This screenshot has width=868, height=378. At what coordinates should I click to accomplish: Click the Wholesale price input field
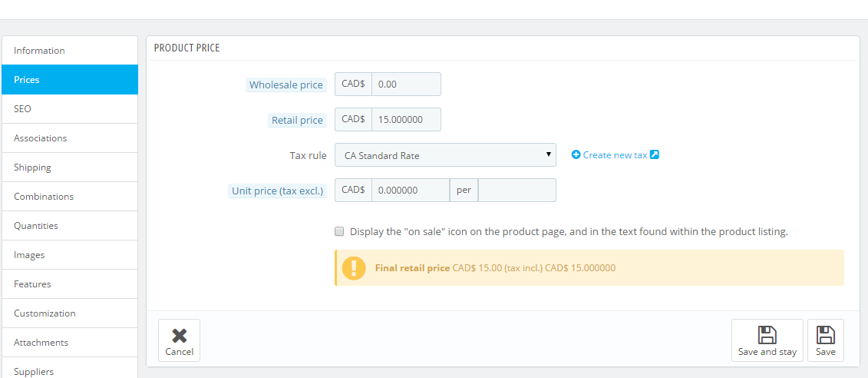pyautogui.click(x=406, y=85)
